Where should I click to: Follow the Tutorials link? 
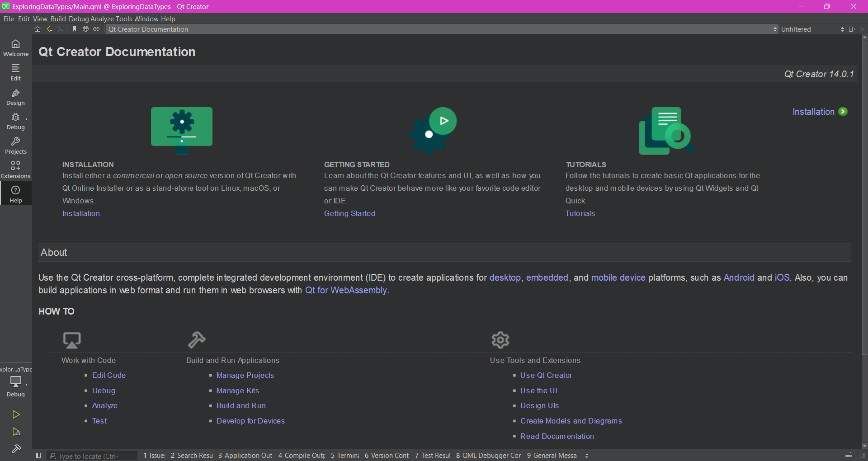point(580,213)
